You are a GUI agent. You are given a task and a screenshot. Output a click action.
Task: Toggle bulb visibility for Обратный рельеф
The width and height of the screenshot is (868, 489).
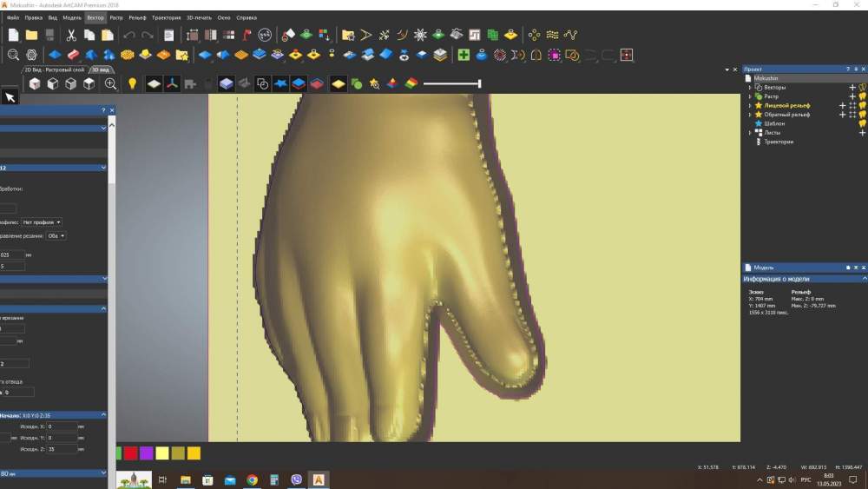[863, 115]
